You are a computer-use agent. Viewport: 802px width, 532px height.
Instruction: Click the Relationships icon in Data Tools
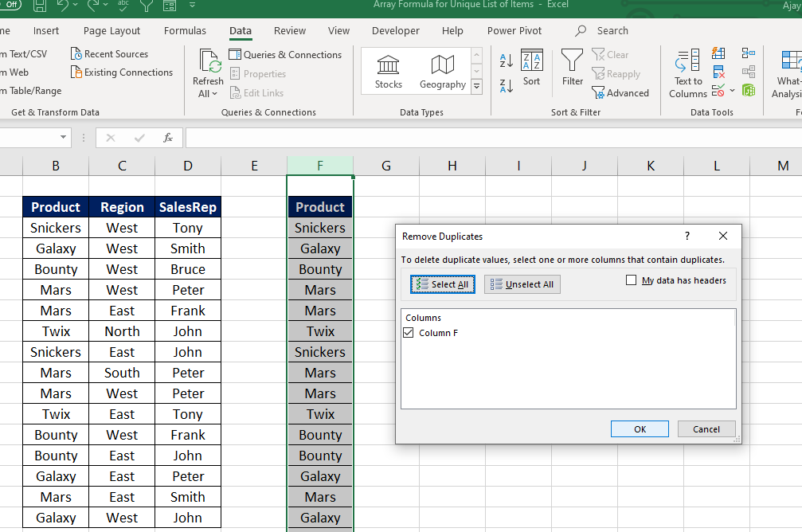pos(749,72)
